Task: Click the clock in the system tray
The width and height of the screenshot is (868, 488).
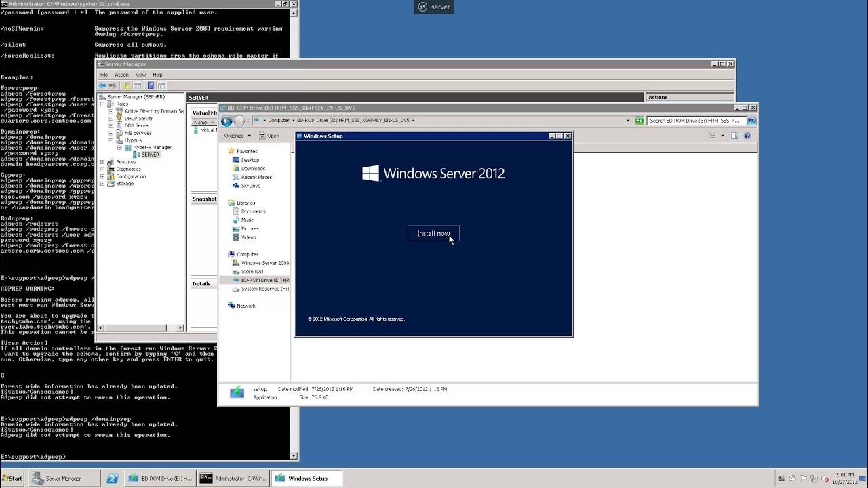Action: [x=844, y=479]
